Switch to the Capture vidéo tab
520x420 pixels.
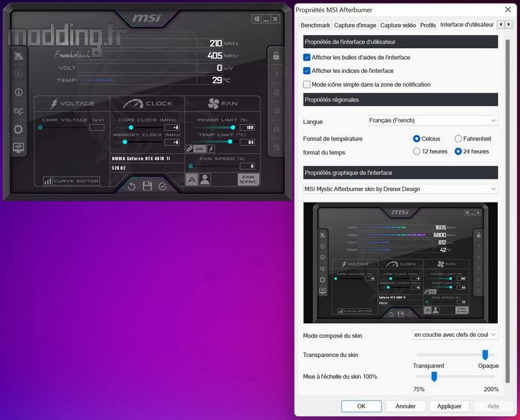398,25
